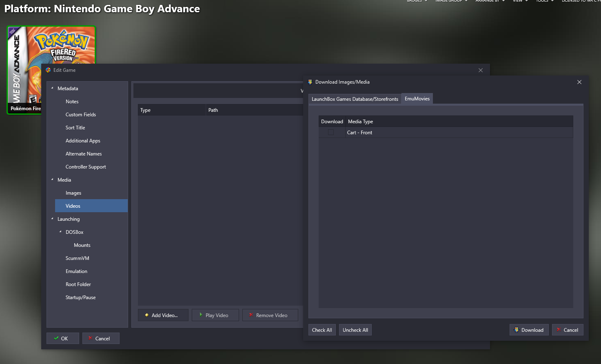Sort by the Type column header
This screenshot has width=601, height=364.
172,110
